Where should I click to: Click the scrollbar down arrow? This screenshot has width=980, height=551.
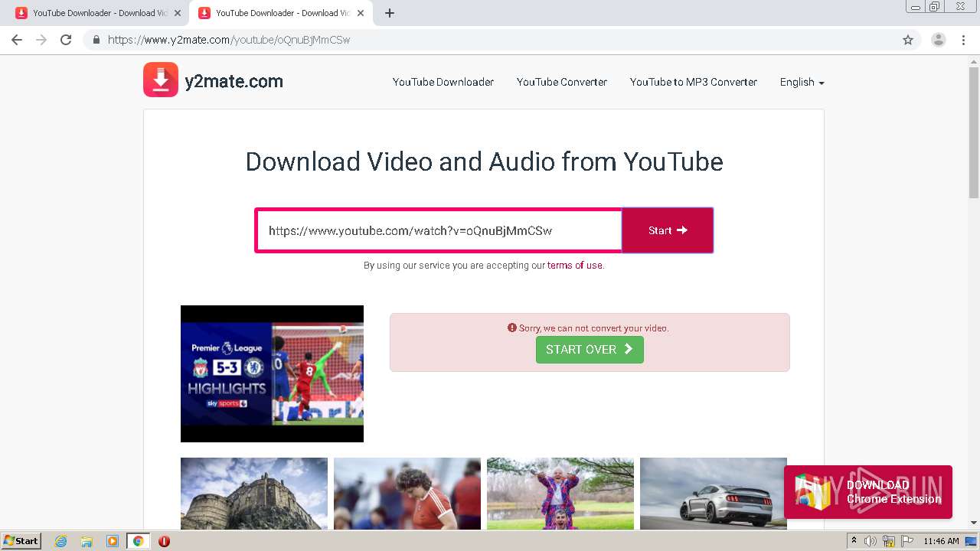[974, 523]
